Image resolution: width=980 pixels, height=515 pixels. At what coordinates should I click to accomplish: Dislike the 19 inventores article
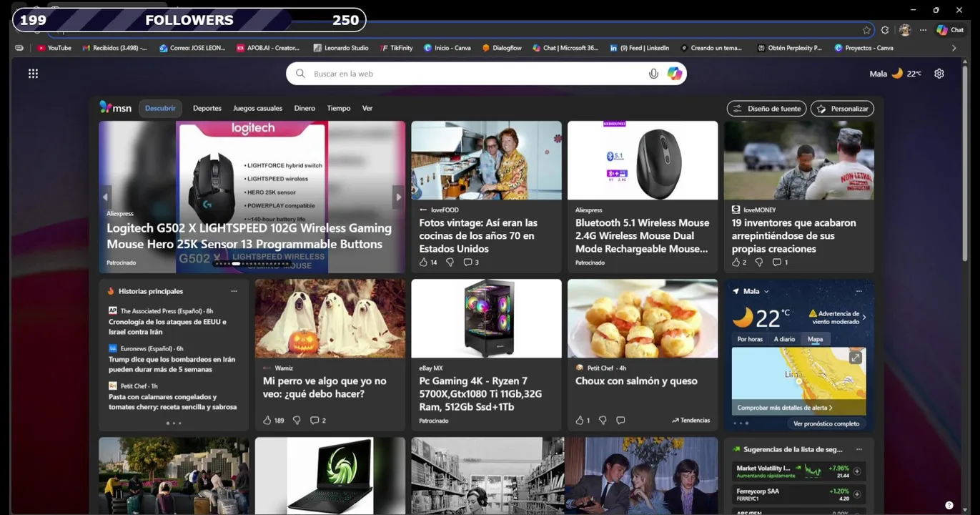point(759,263)
